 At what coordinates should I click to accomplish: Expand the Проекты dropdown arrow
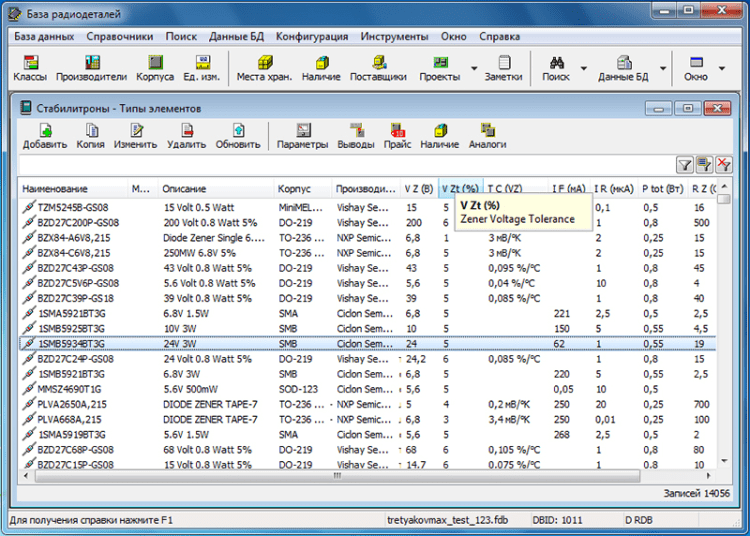(473, 69)
